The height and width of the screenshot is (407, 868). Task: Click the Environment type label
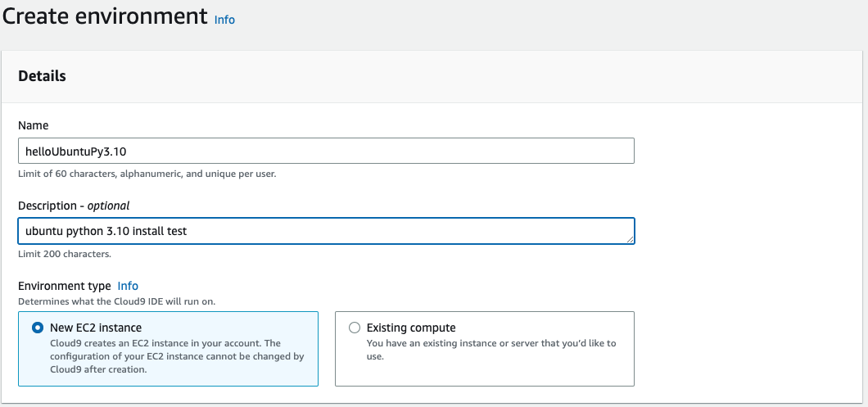pyautogui.click(x=64, y=286)
